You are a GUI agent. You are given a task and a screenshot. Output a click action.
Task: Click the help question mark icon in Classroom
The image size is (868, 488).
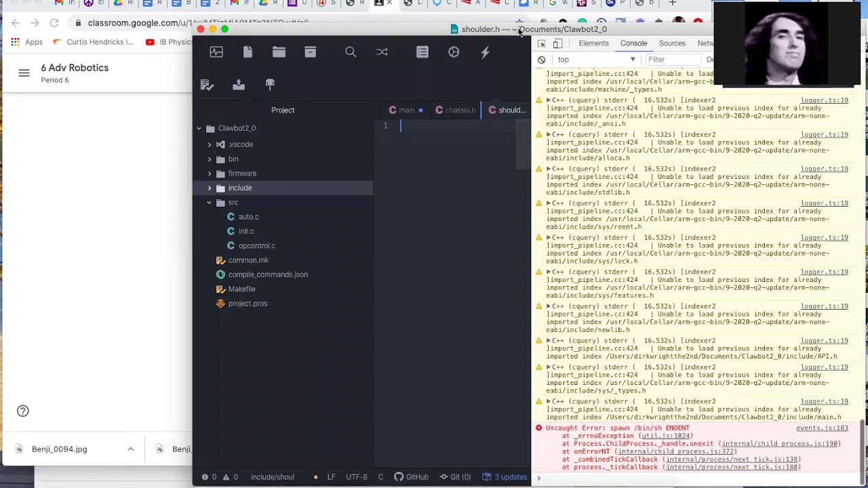pos(23,411)
